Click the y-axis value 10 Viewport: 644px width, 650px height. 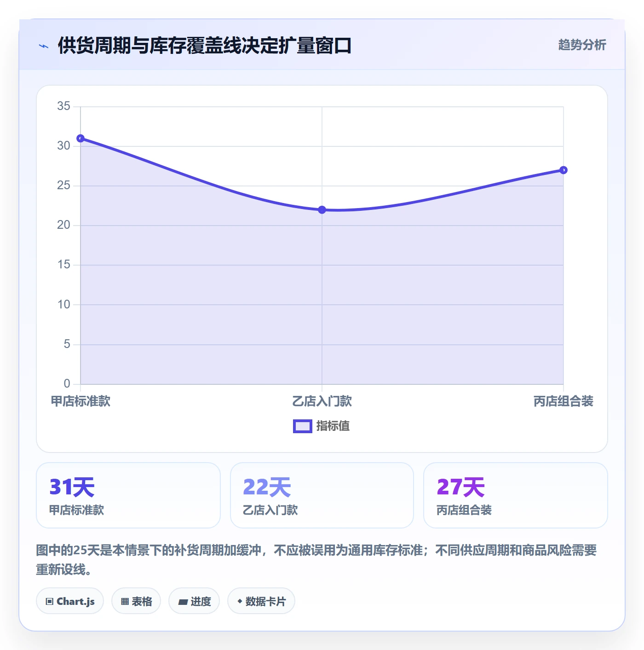63,305
